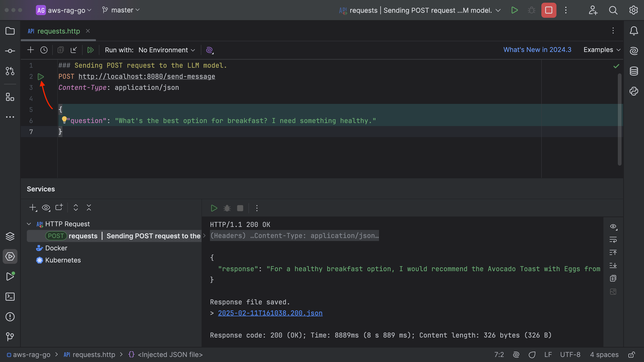This screenshot has height=362, width=644.
Task: Run the request using the gutter play icon
Action: point(41,77)
